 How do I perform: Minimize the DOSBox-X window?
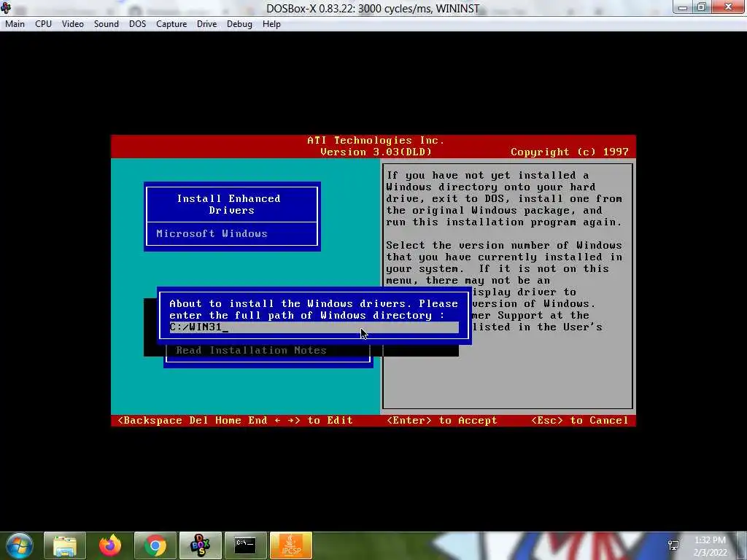[683, 7]
